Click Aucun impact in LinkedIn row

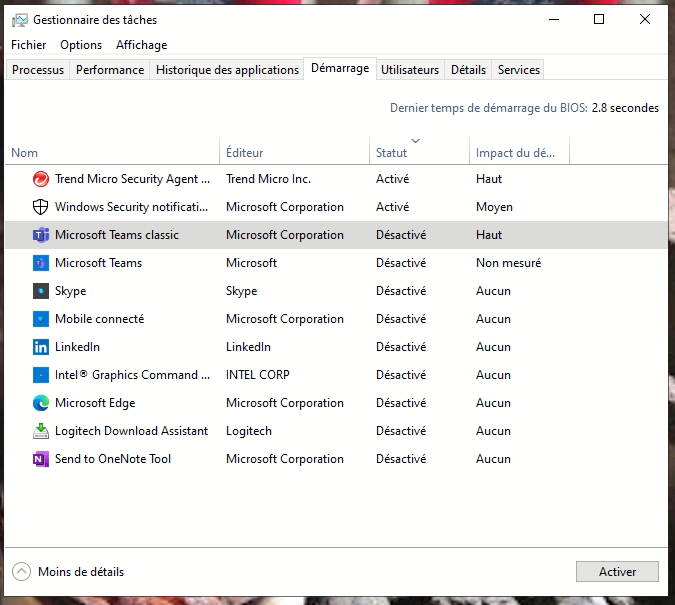[x=493, y=347]
